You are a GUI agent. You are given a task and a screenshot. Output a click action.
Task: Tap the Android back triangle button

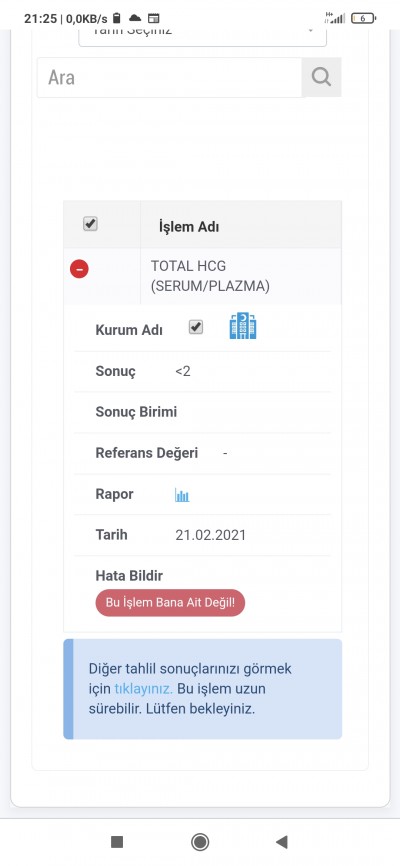pyautogui.click(x=282, y=842)
